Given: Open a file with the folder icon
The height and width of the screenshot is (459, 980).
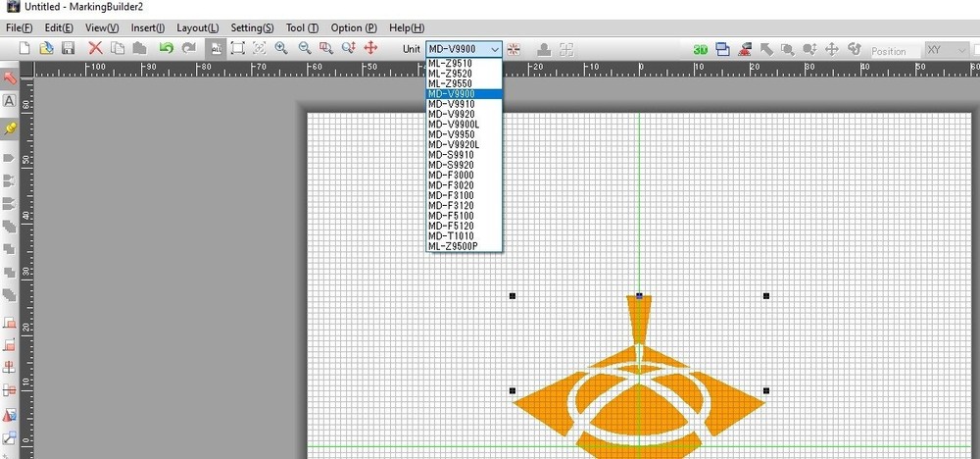Looking at the screenshot, I should (x=46, y=49).
